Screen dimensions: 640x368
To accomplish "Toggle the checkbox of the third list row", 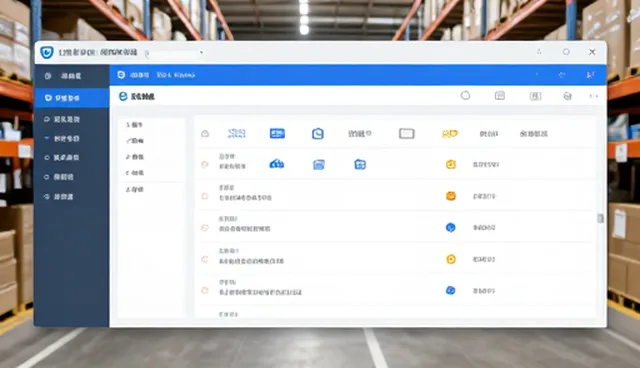I will coord(205,228).
